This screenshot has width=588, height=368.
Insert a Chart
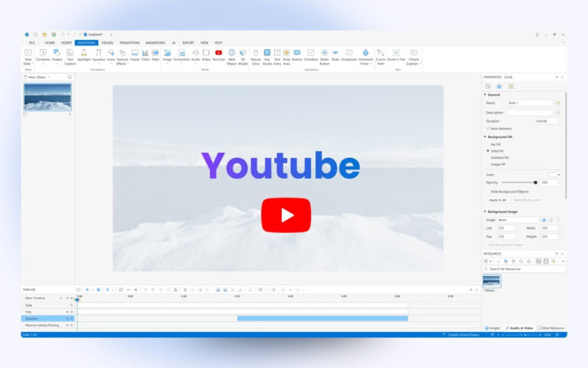[145, 55]
